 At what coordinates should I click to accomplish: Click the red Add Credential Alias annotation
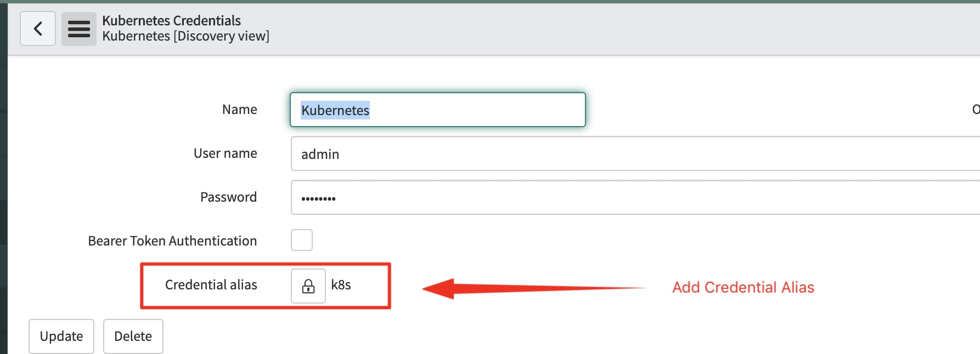tap(743, 287)
